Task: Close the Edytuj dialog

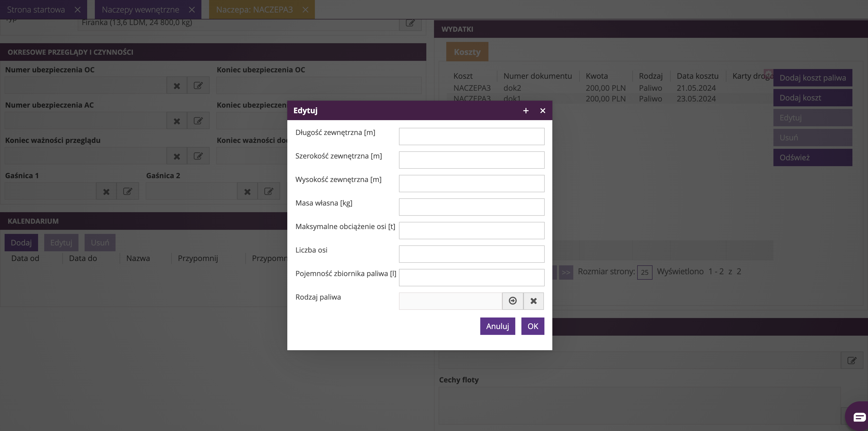Action: 542,110
